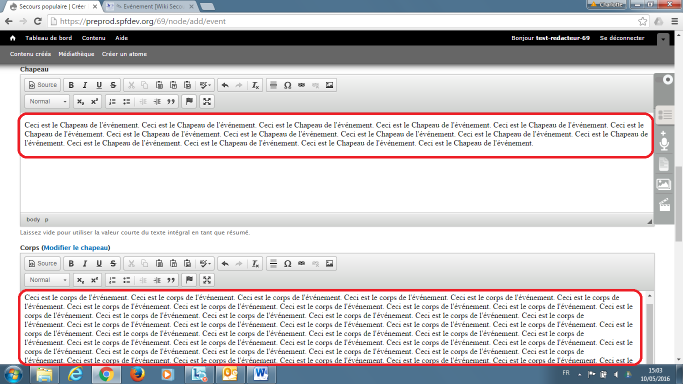The width and height of the screenshot is (683, 384).
Task: Insert block quote in the Corps editor
Action: point(171,280)
